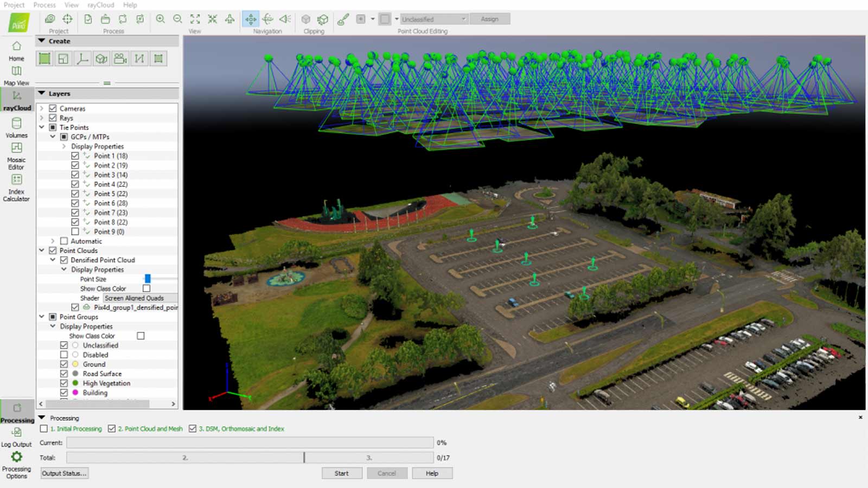This screenshot has width=868, height=488.
Task: Open the Process menu
Action: coord(44,5)
